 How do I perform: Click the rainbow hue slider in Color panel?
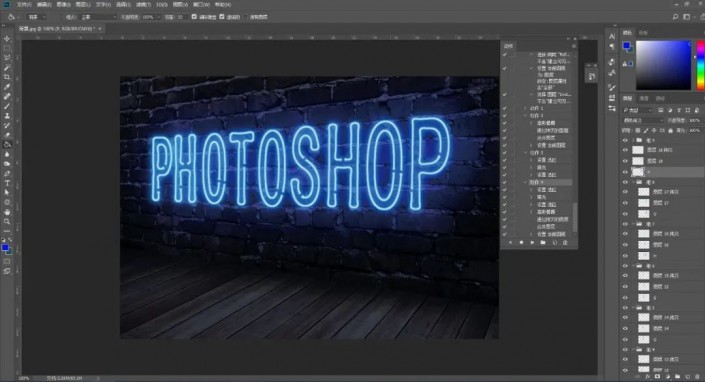(x=701, y=65)
